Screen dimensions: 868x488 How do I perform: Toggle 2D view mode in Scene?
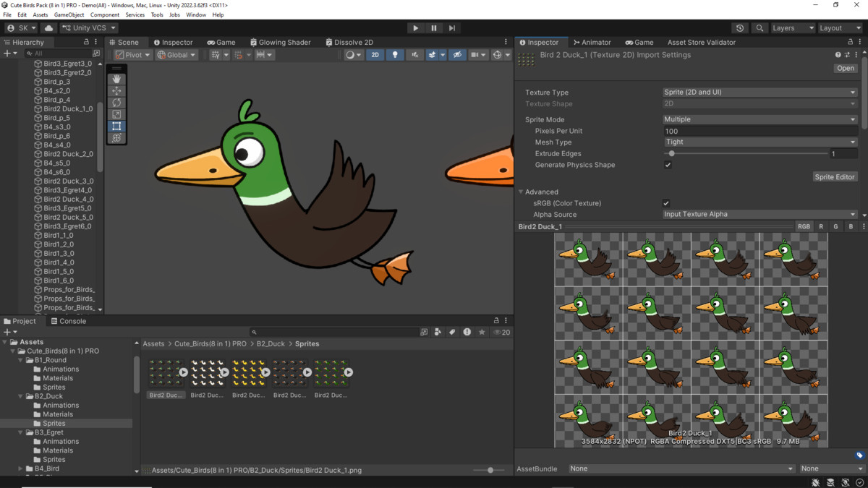(375, 55)
